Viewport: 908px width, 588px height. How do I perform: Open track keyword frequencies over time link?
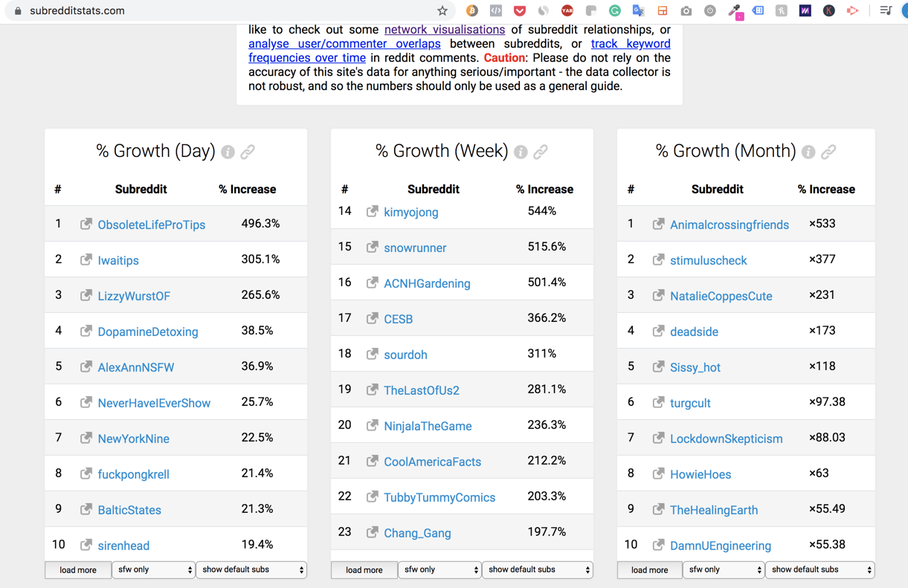[460, 51]
